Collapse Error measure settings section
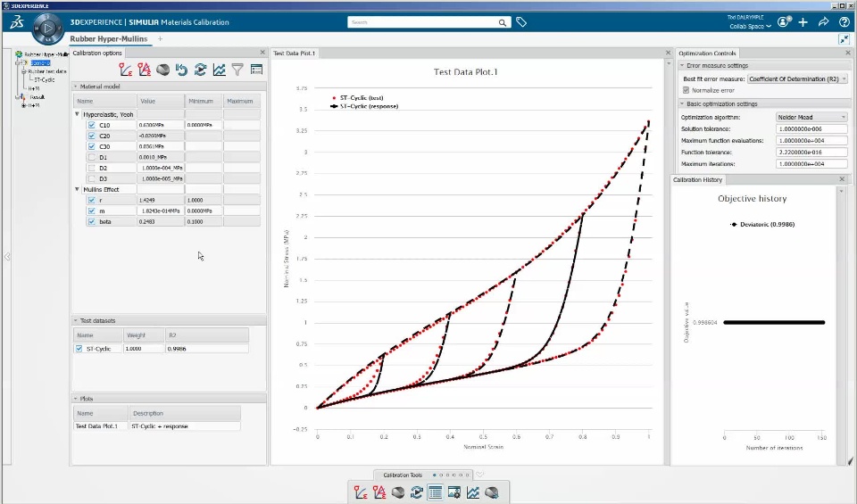This screenshot has height=504, width=857. [x=682, y=65]
